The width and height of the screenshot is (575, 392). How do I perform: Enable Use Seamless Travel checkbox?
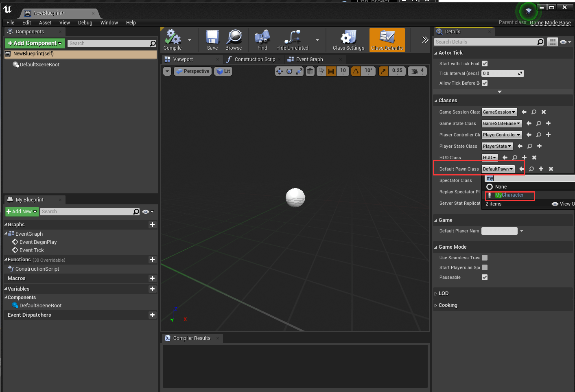coord(485,258)
